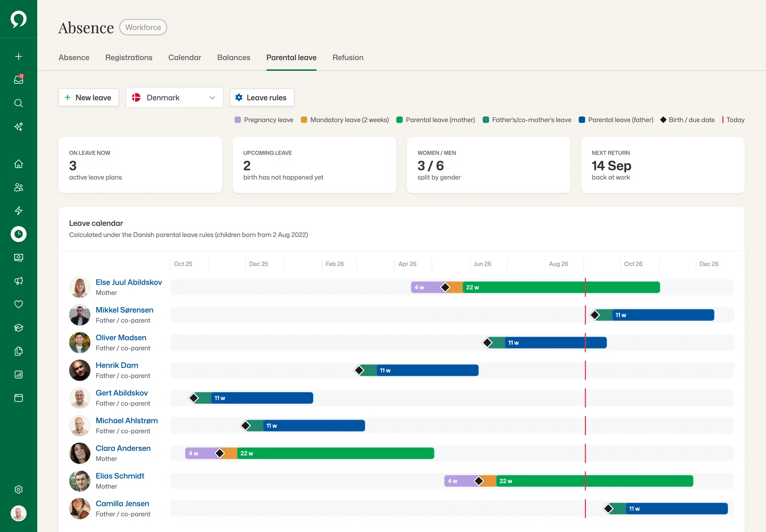
Task: Open settings gear in the sidebar
Action: [x=19, y=489]
